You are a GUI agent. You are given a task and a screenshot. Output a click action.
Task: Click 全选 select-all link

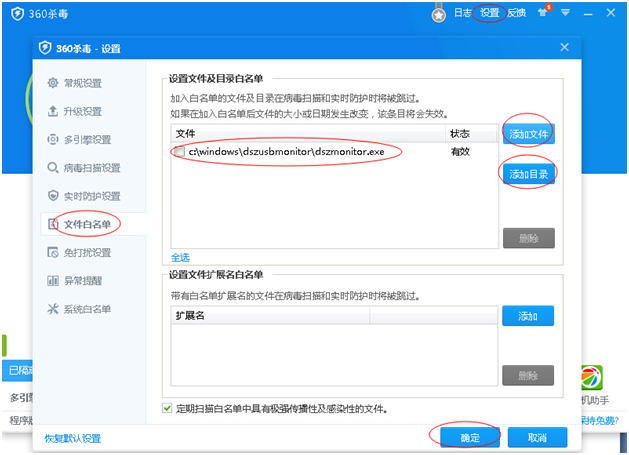179,257
